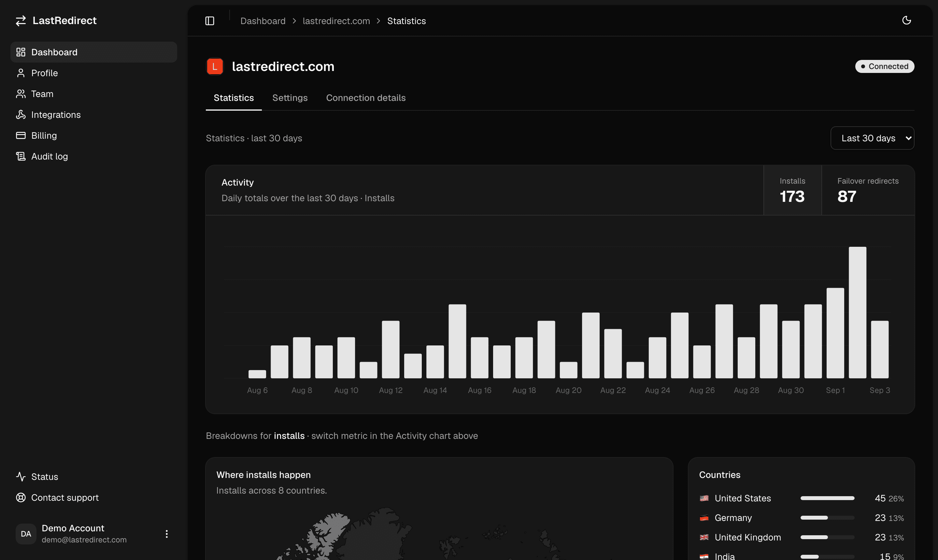
Task: Open the Last 30 days dropdown
Action: pos(872,138)
